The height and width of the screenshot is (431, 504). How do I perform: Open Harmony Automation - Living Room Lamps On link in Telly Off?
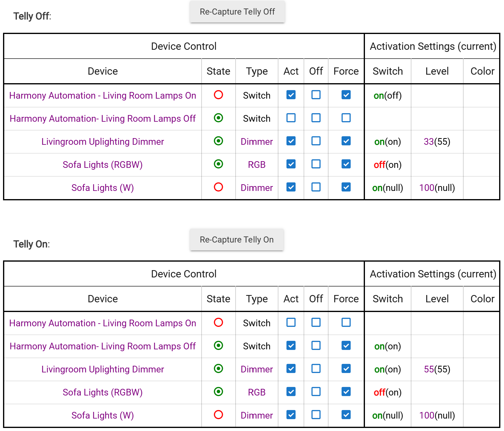tap(103, 96)
